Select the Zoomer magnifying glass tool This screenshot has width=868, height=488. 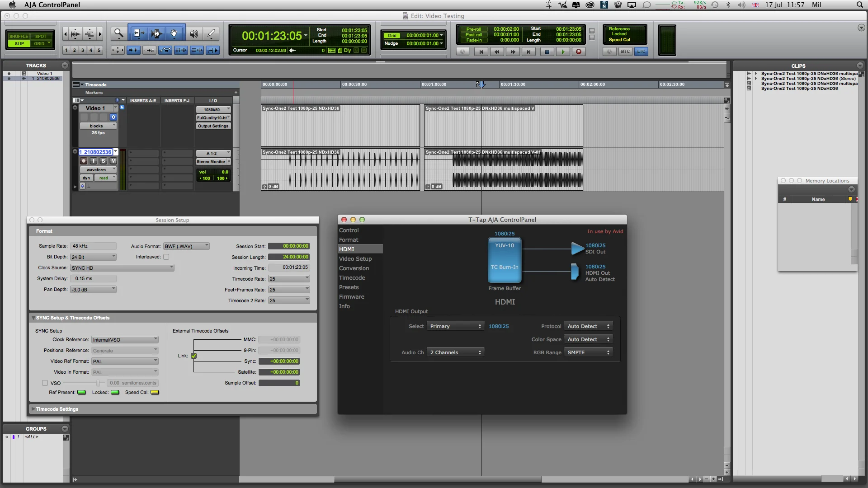[118, 33]
